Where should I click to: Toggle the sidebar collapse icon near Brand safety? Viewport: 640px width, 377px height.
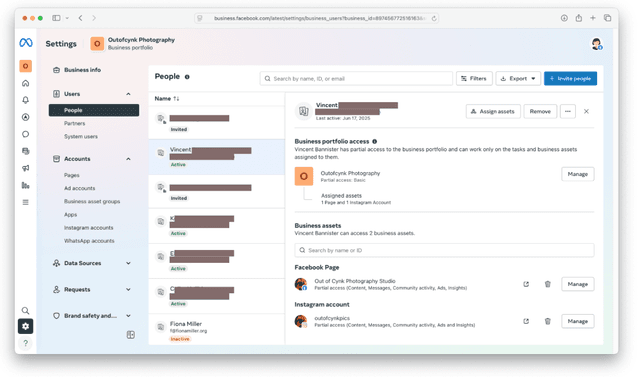pyautogui.click(x=131, y=335)
